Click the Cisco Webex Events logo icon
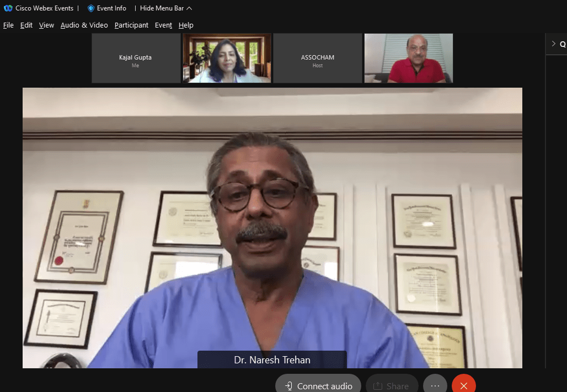Viewport: 567px width, 392px height. coord(8,8)
